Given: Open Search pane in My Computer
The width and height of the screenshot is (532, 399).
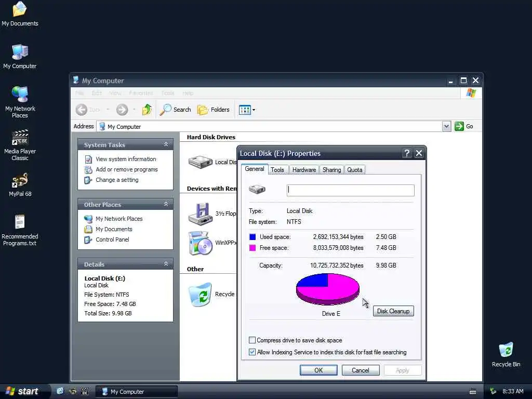Looking at the screenshot, I should pyautogui.click(x=176, y=110).
